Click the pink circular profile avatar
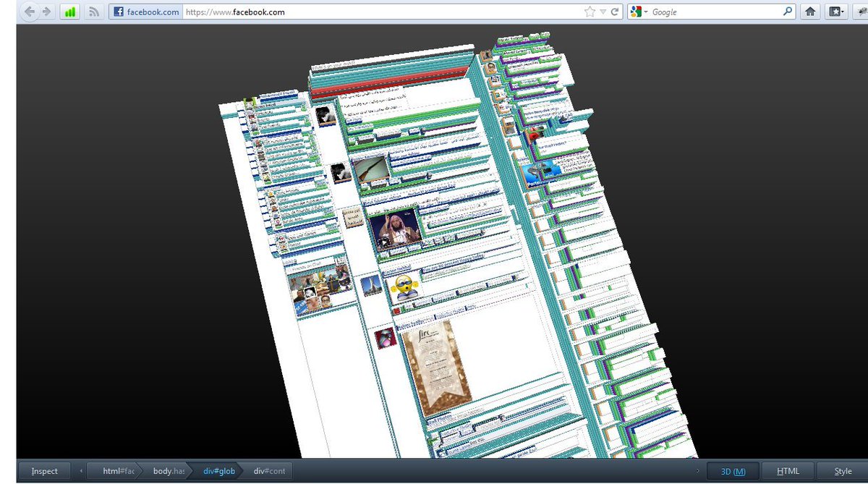 pos(385,338)
